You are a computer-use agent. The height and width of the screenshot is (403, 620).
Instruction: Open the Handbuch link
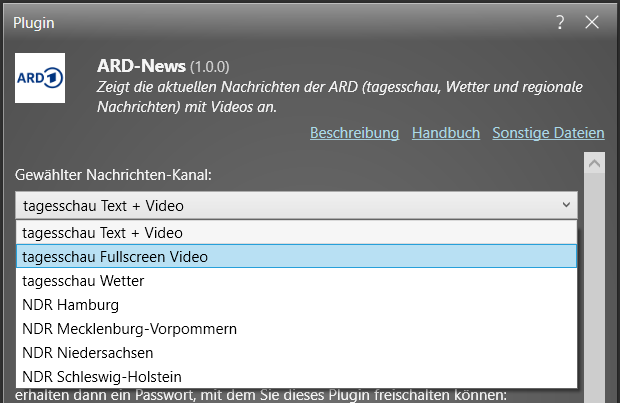pos(446,133)
